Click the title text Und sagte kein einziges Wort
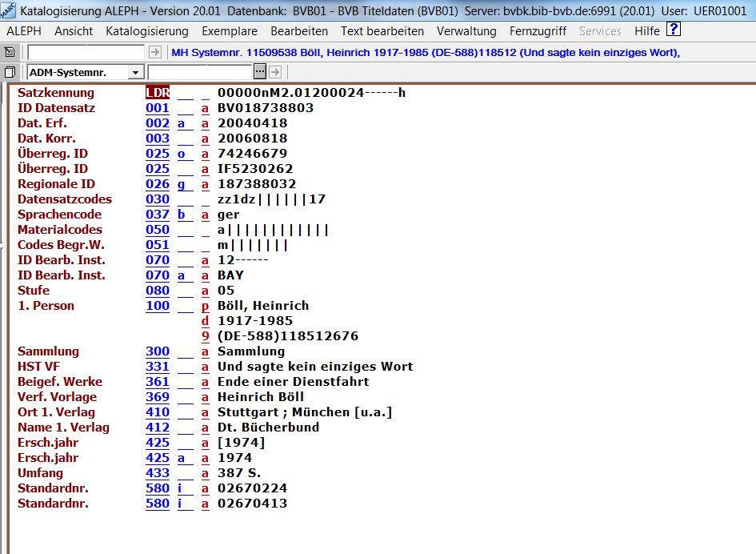 315,367
